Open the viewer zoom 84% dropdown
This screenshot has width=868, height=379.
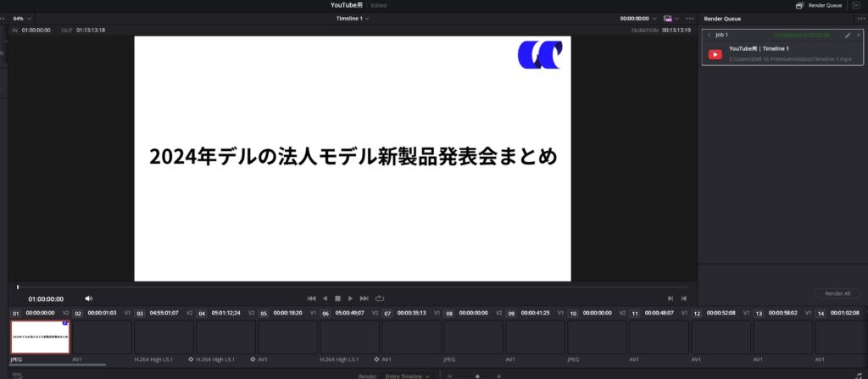click(x=22, y=19)
